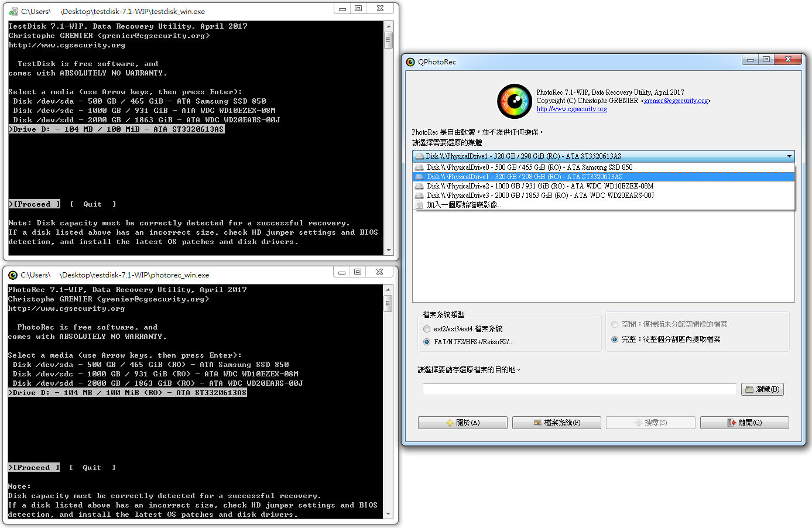Click the 離開(Q) Quit button
This screenshot has width=812, height=528.
[745, 423]
